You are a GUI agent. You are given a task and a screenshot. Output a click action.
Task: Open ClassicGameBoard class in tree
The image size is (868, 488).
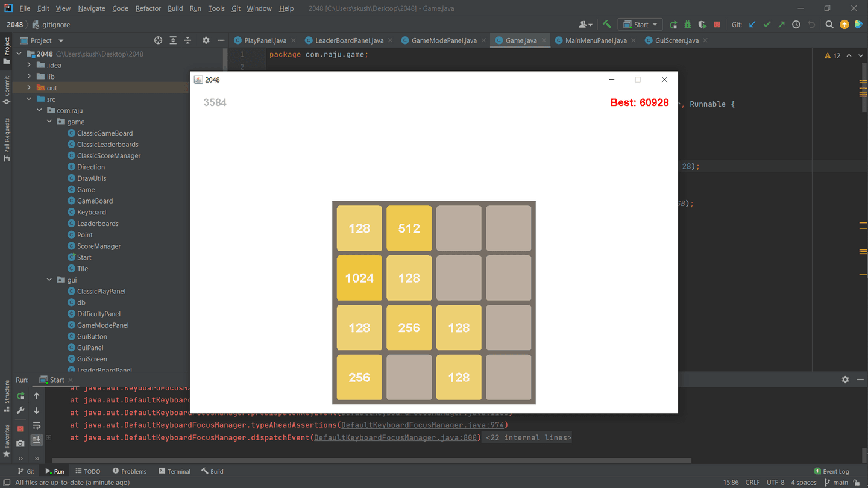tap(105, 133)
